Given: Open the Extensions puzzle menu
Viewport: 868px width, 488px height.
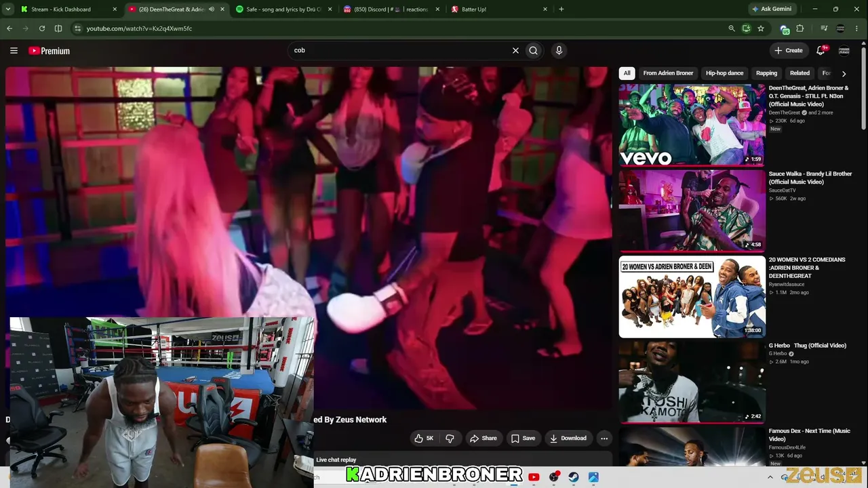Looking at the screenshot, I should pyautogui.click(x=800, y=28).
